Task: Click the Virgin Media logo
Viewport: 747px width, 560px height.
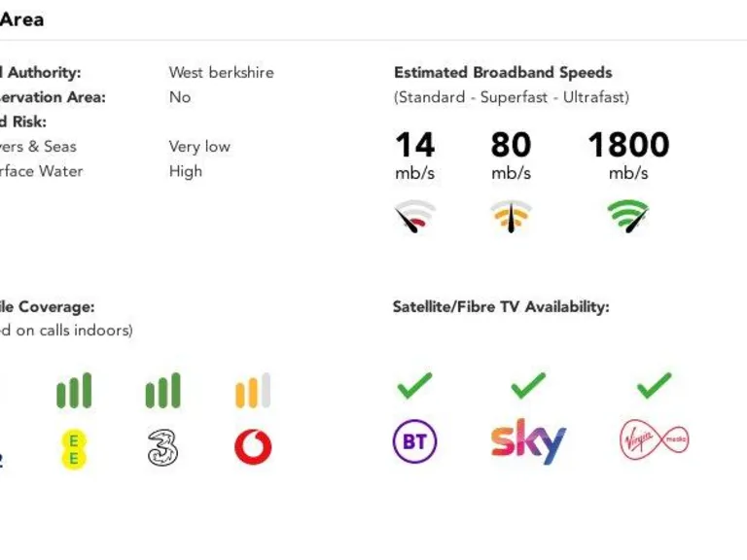Action: click(654, 441)
